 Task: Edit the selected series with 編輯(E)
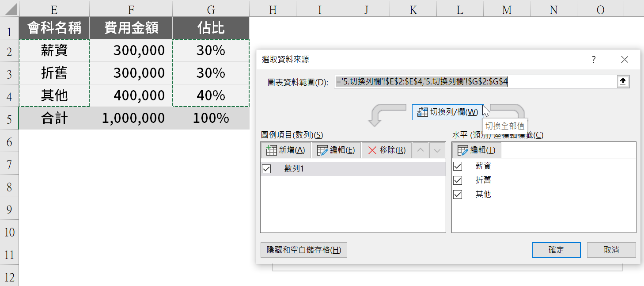(x=336, y=150)
